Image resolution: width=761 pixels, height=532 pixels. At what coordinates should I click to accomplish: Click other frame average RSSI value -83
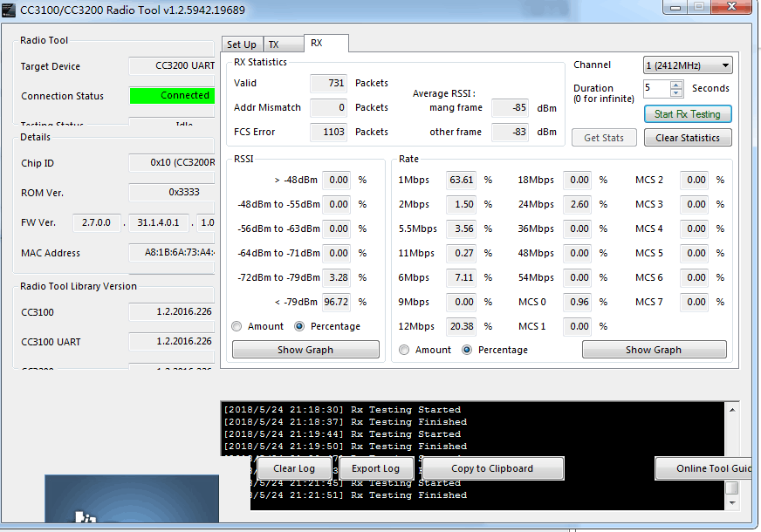510,132
